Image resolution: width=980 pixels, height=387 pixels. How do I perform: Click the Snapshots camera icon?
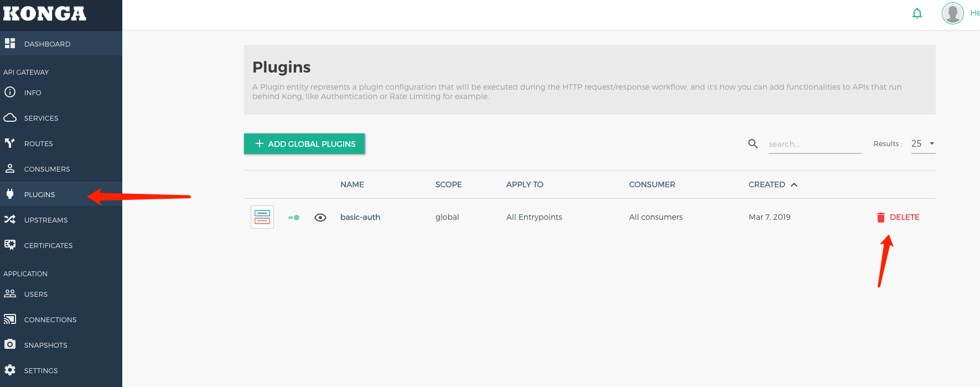tap(10, 344)
